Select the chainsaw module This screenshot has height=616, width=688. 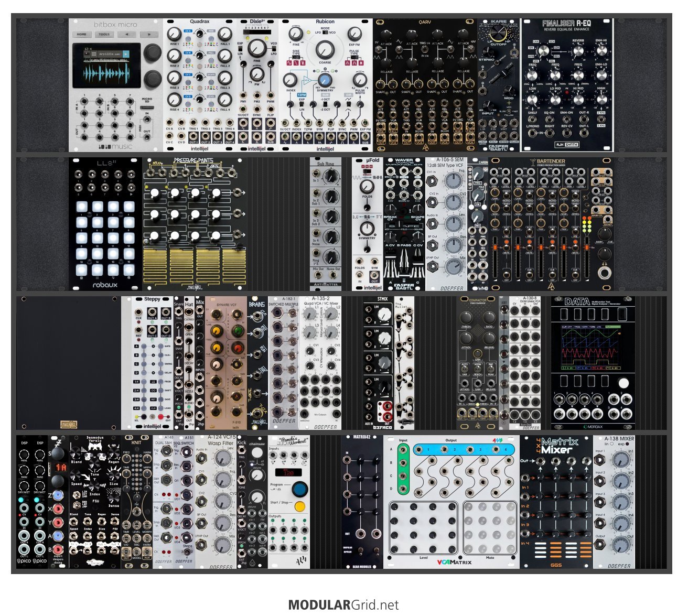(x=257, y=502)
